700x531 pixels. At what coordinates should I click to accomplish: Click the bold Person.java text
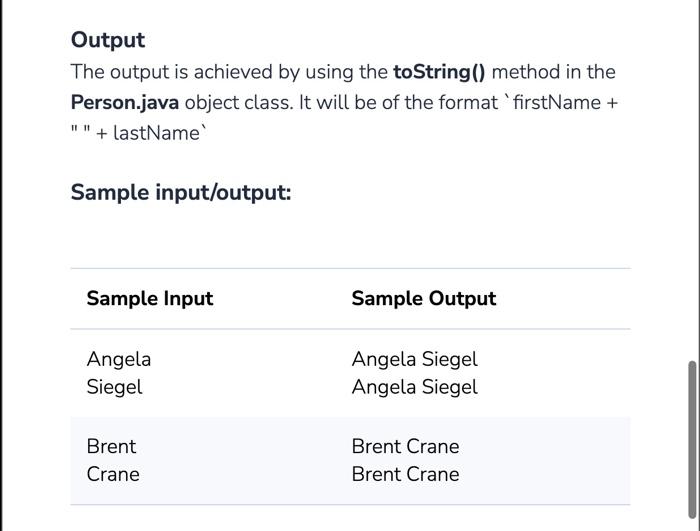click(125, 103)
